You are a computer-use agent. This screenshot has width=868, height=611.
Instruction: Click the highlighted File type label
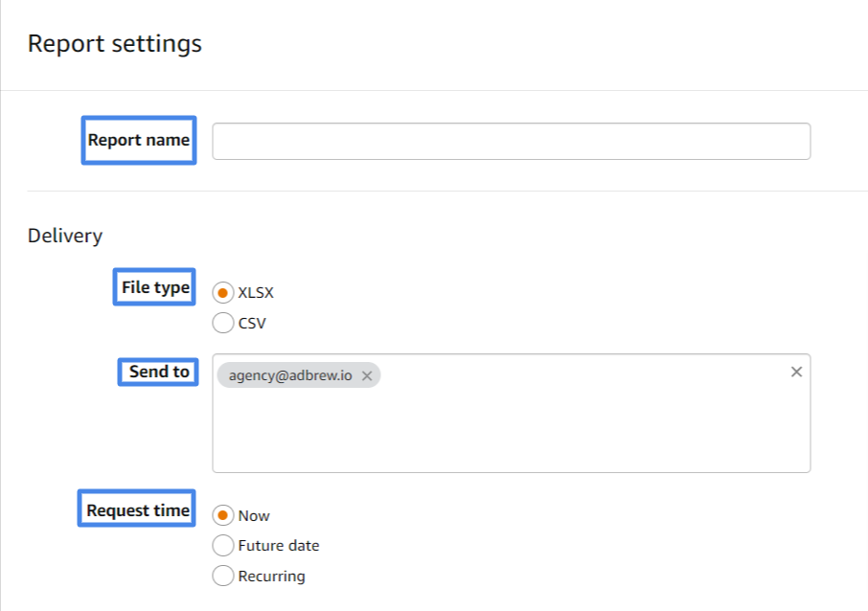(x=154, y=286)
